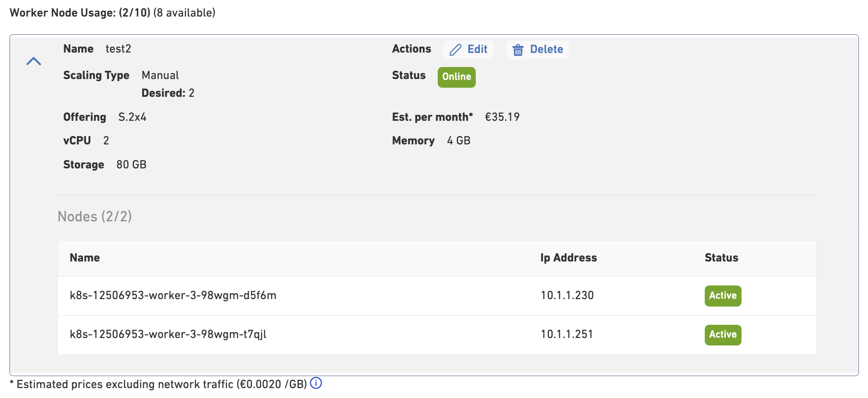Click Active badge for node t7qjl
The width and height of the screenshot is (868, 398).
tap(723, 335)
